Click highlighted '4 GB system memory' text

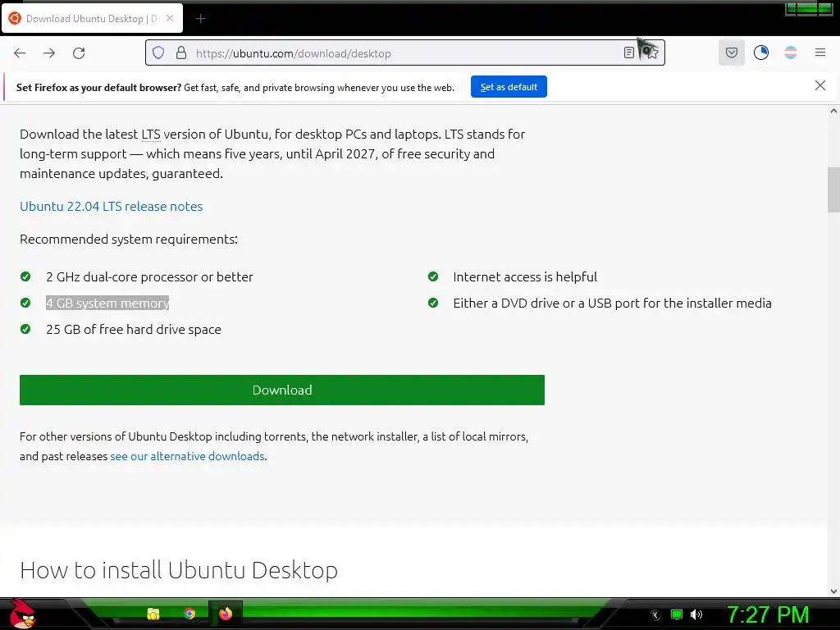107,304
